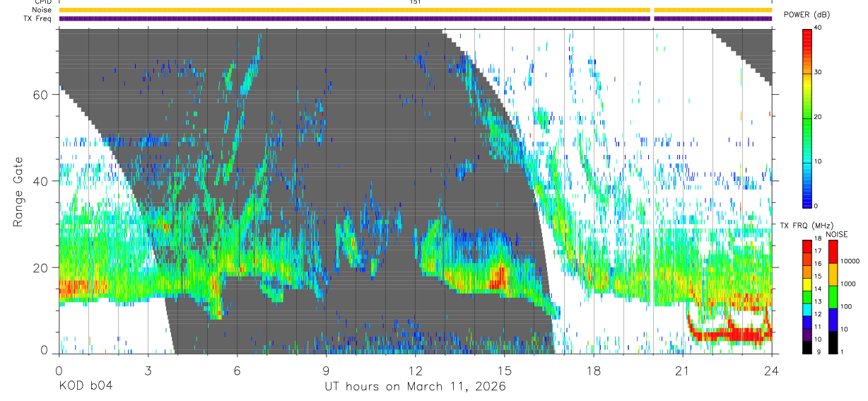Click hour '3' on the UT axis
This screenshot has height=401, width=868.
tap(148, 370)
